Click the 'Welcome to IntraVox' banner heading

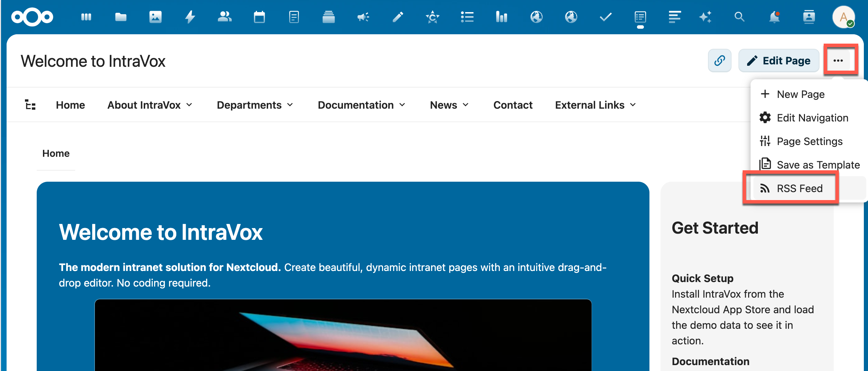(161, 232)
